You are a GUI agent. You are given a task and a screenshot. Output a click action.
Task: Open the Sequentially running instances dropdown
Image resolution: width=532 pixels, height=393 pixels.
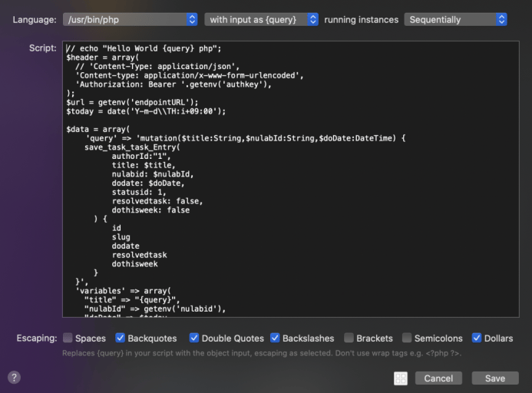(456, 19)
